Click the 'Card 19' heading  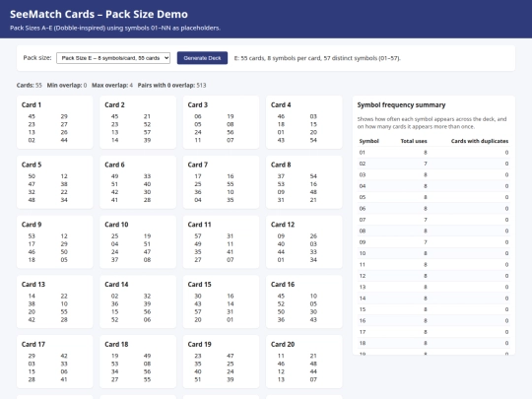(199, 344)
